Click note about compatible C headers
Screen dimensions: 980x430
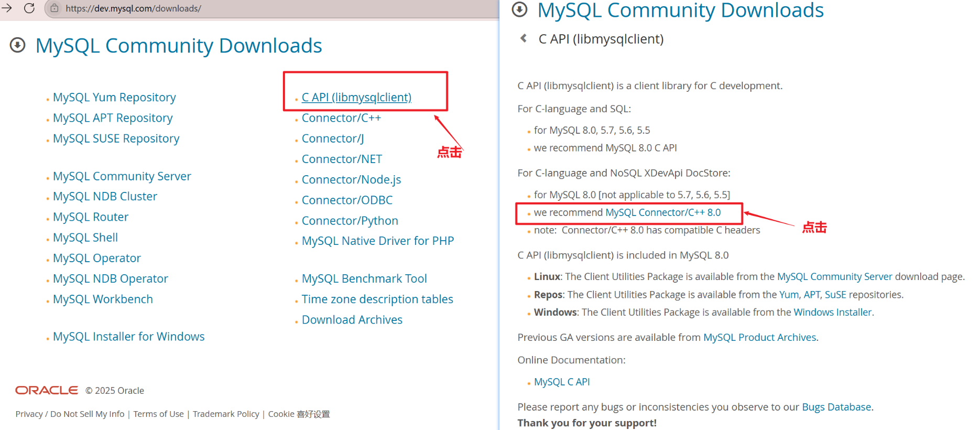[x=647, y=230]
